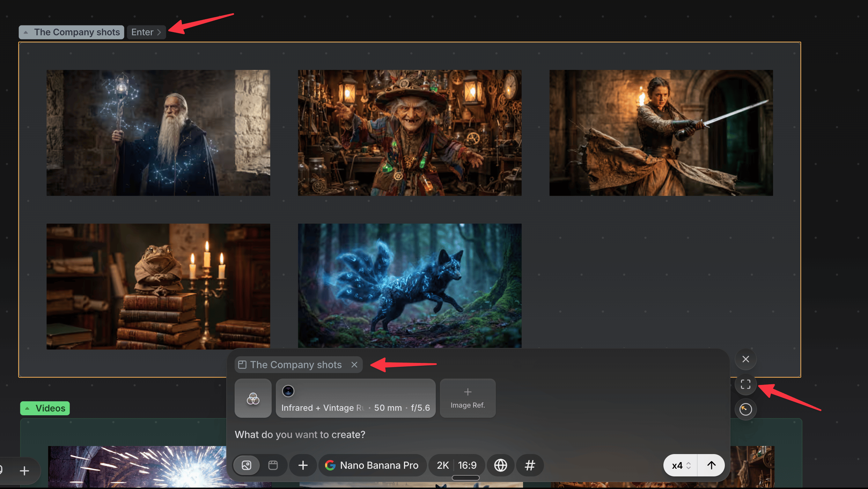
Task: Open the Infrared Vintage camera settings card
Action: (x=355, y=398)
